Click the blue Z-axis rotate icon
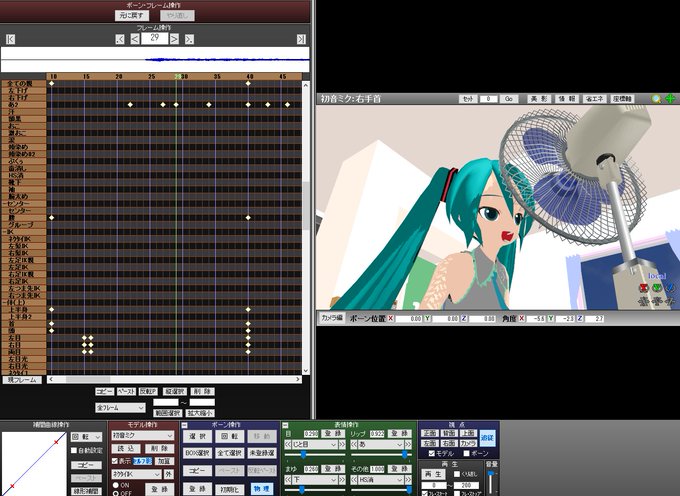 670,288
